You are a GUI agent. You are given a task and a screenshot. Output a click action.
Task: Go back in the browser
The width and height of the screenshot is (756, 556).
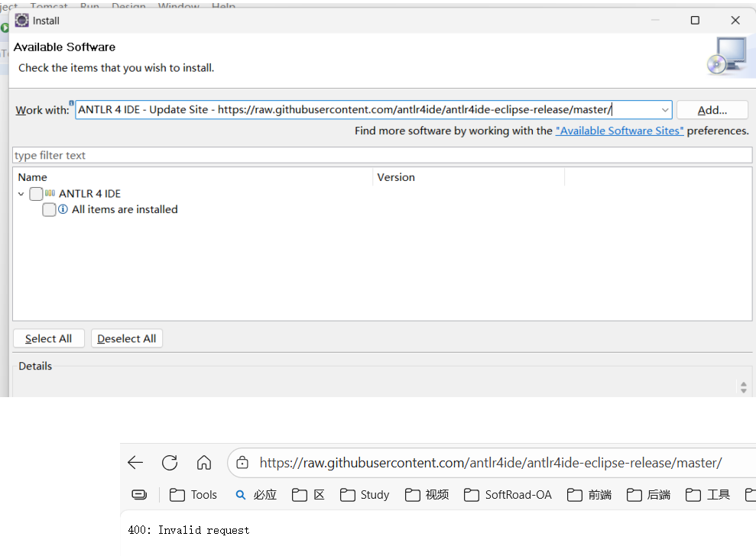[x=135, y=463]
